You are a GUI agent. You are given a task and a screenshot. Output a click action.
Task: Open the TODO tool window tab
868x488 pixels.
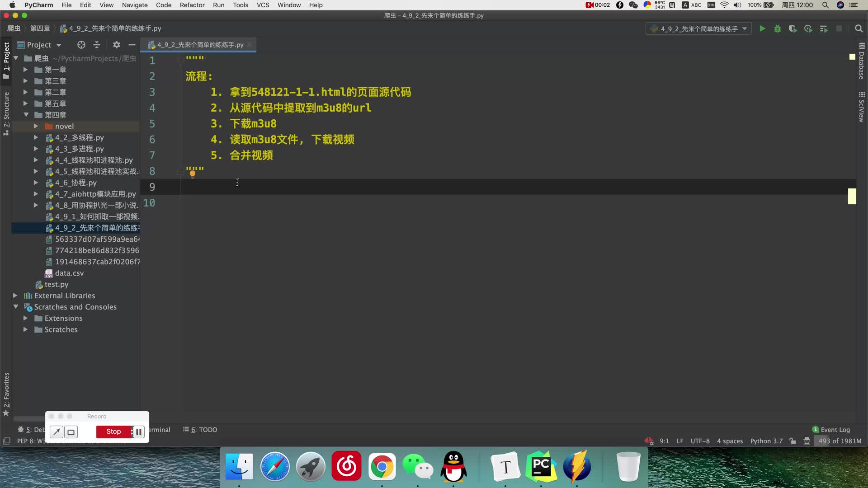200,430
